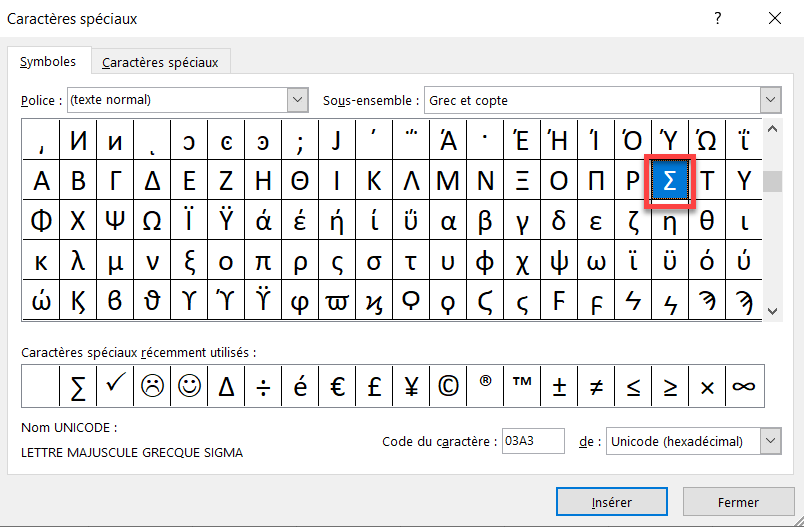The image size is (804, 527).
Task: Open the Unicode (hexadécimal) dropdown
Action: point(770,441)
